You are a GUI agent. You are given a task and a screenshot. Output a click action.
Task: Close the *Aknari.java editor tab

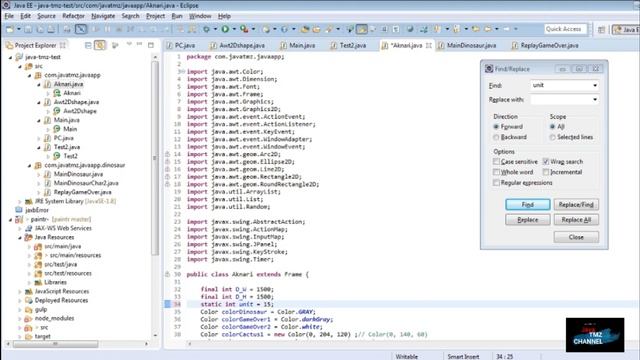(429, 45)
